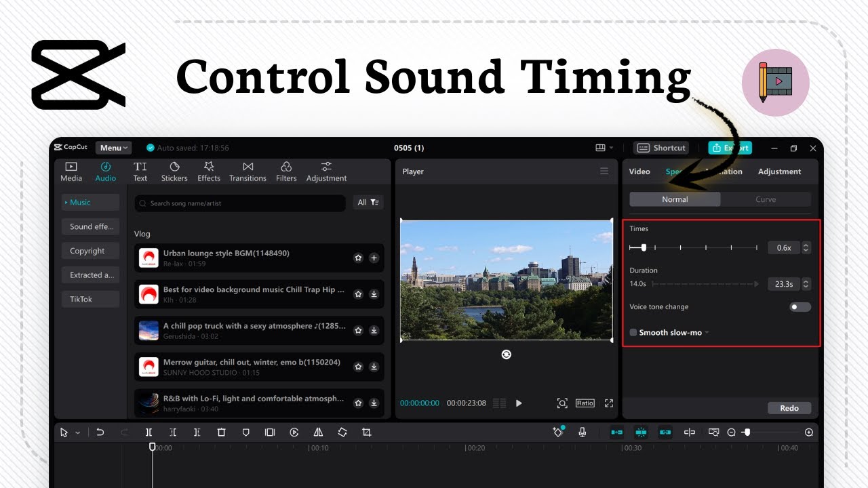Expand the Menu dropdown
The height and width of the screenshot is (488, 868).
click(113, 148)
